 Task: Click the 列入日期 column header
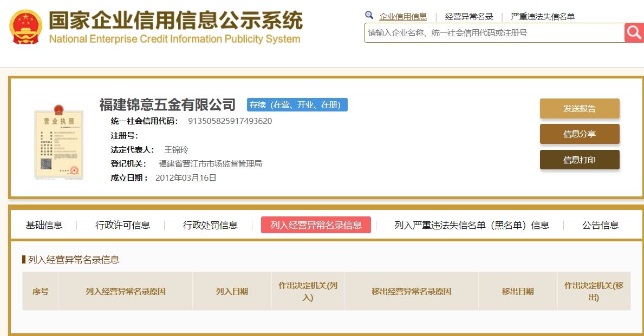(x=232, y=291)
